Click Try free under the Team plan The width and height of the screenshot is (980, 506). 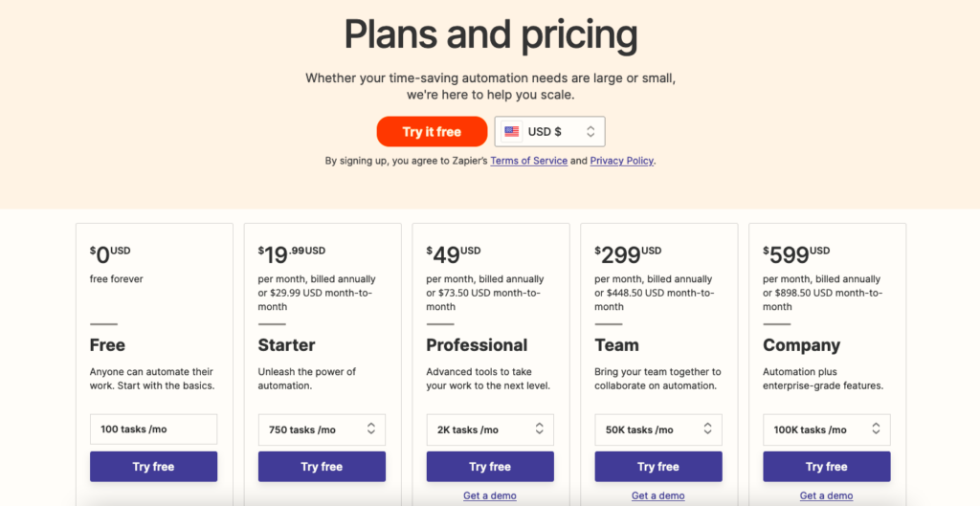[x=658, y=467]
